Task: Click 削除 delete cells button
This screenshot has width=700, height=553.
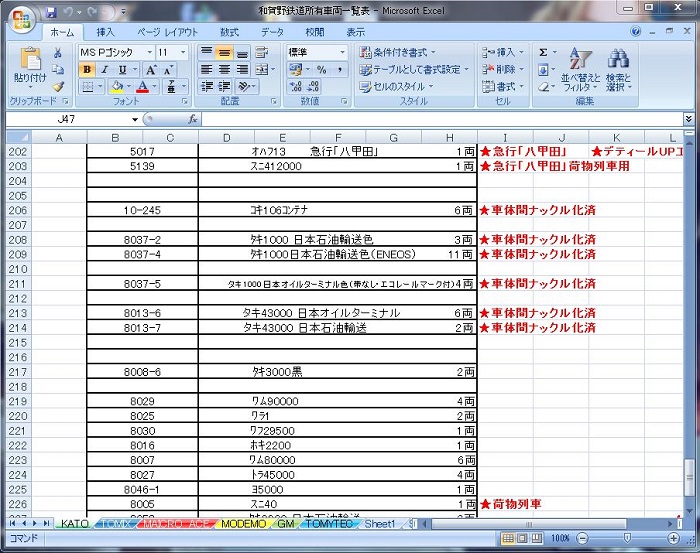Action: coord(503,69)
